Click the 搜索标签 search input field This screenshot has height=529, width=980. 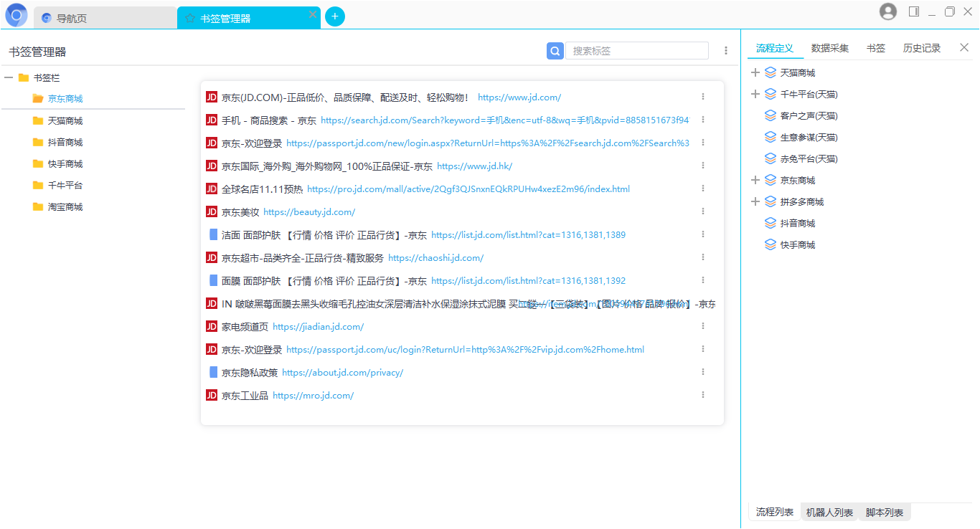pyautogui.click(x=637, y=51)
